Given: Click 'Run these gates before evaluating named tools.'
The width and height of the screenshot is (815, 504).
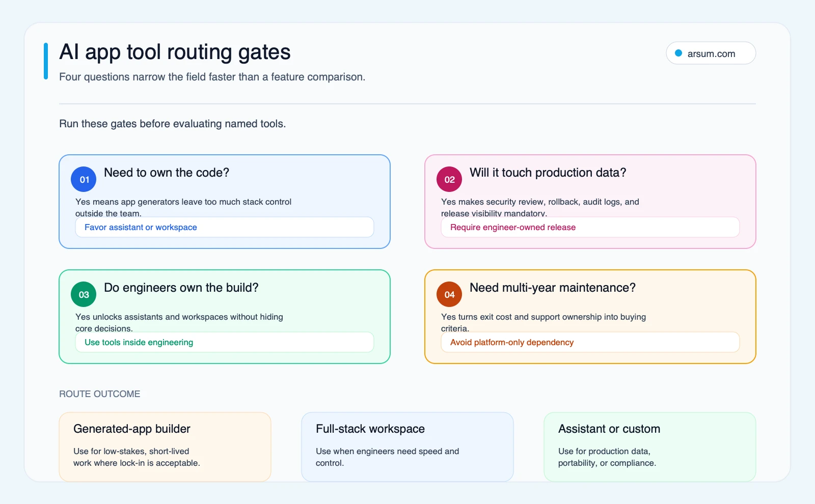Looking at the screenshot, I should click(x=173, y=124).
